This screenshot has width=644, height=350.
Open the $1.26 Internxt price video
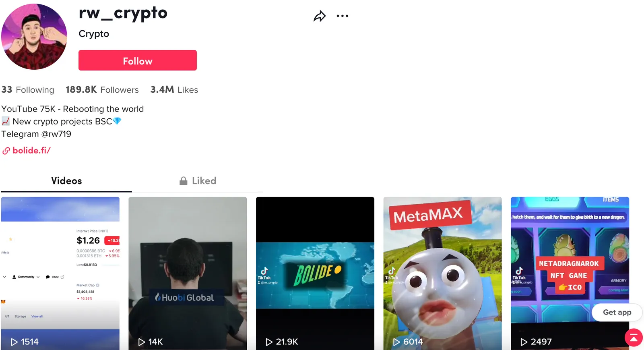pyautogui.click(x=60, y=273)
